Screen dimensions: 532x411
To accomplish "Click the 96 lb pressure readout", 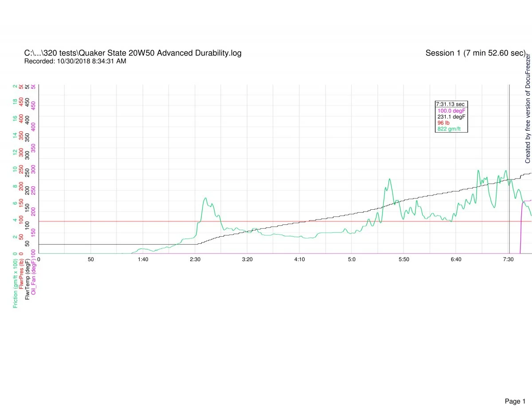I will [443, 123].
